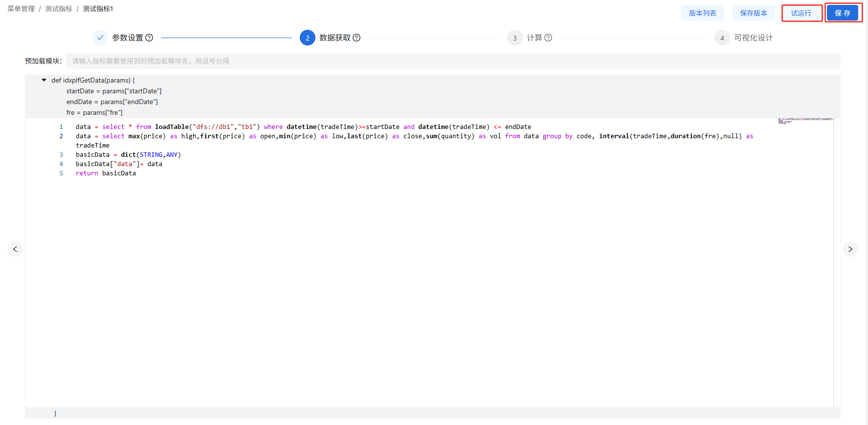The height and width of the screenshot is (425, 868).
Task: Focus the 预加载模块 input field
Action: pos(452,61)
